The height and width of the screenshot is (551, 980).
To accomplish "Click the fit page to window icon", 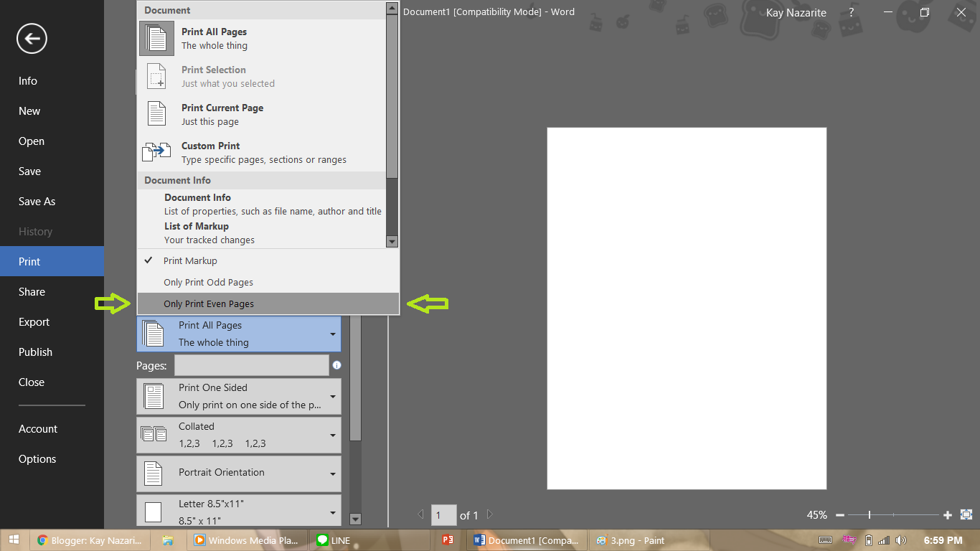I will coord(966,514).
